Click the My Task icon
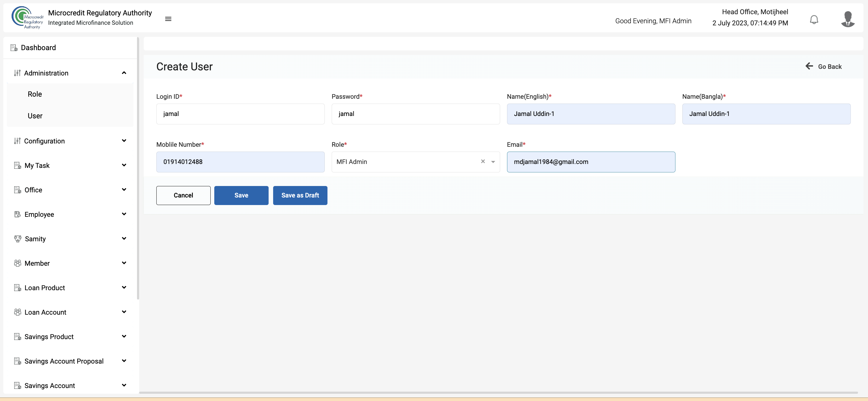 (x=18, y=165)
